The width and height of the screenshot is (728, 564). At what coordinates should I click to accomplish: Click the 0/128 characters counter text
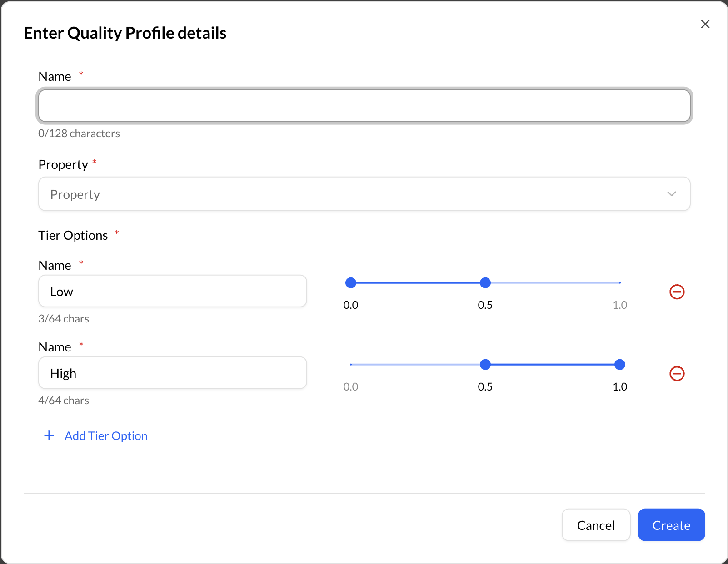79,133
